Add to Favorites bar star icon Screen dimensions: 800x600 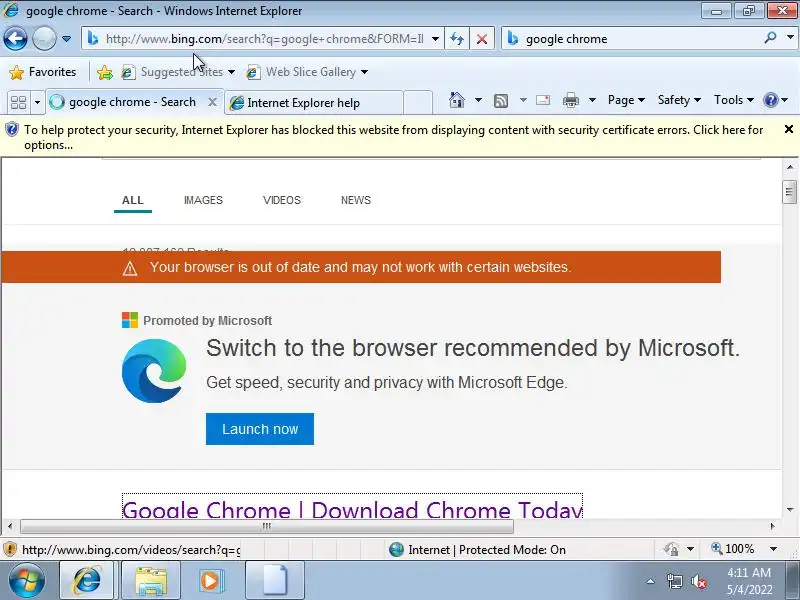tap(105, 72)
